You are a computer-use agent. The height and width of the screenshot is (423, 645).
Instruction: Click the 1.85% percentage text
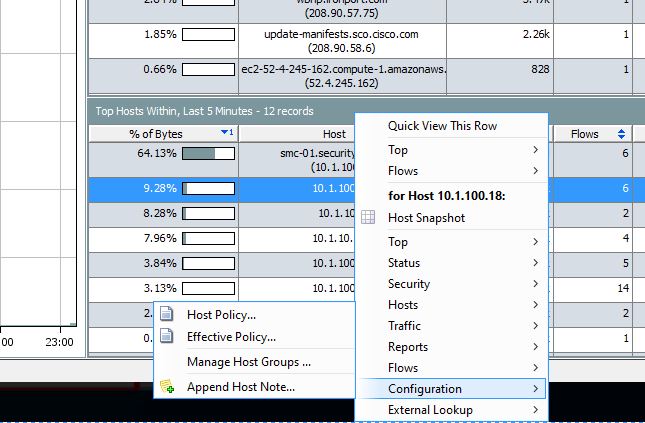click(x=160, y=34)
